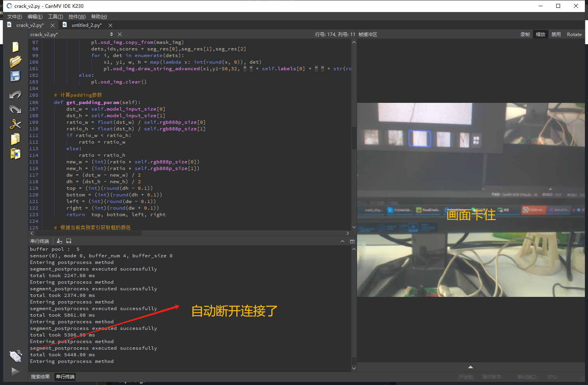The width and height of the screenshot is (588, 385).
Task: Save the script using the floppy disk icon
Action: 15,76
